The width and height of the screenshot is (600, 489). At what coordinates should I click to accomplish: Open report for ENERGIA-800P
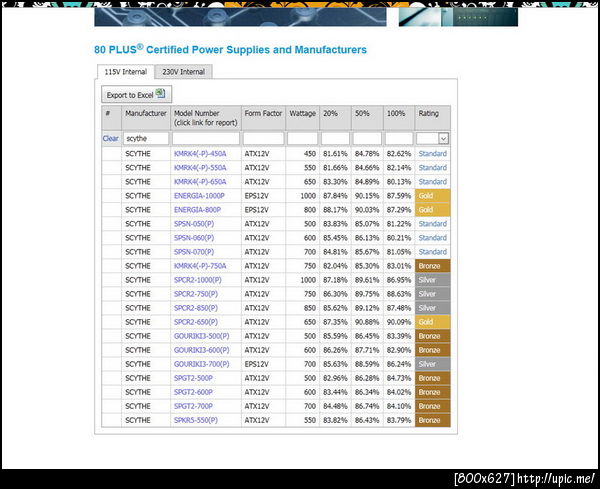click(197, 210)
